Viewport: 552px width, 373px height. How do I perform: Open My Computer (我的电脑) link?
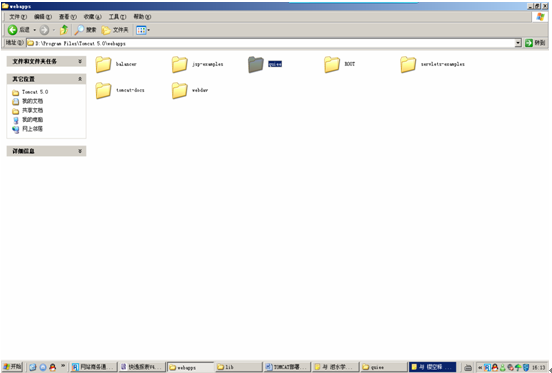pos(27,120)
